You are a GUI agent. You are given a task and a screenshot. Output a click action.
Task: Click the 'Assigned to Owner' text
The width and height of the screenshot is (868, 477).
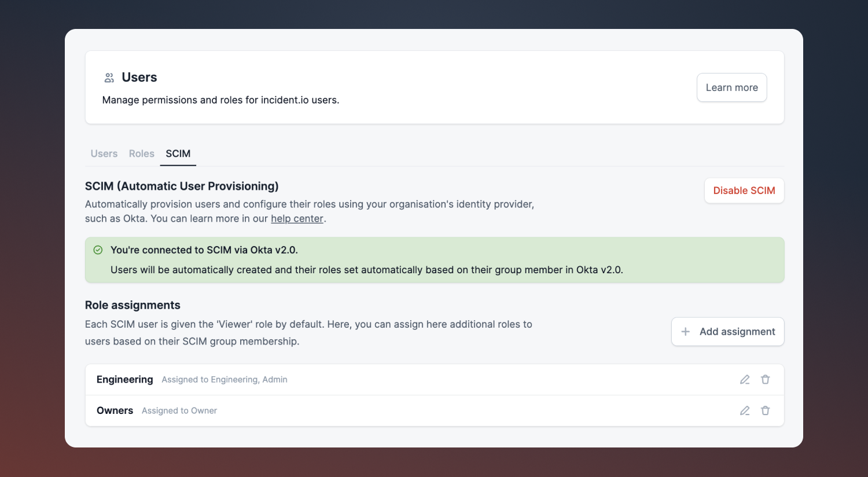[x=179, y=410]
